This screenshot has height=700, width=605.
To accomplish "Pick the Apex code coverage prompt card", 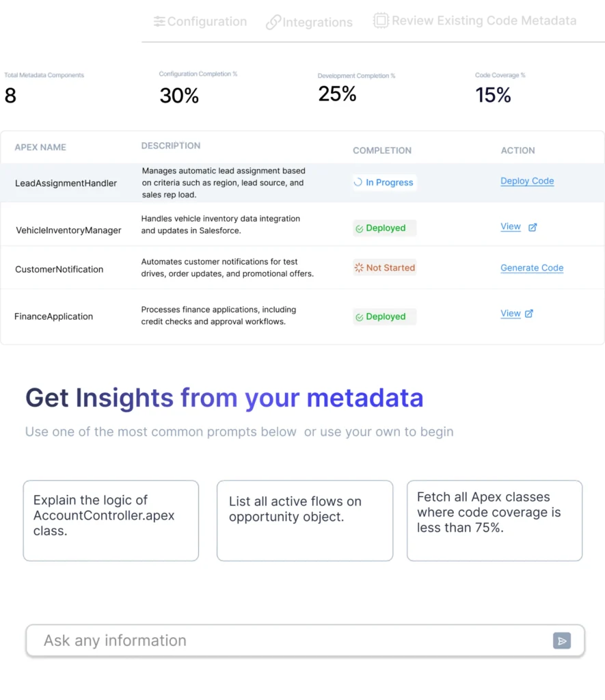I will [495, 520].
